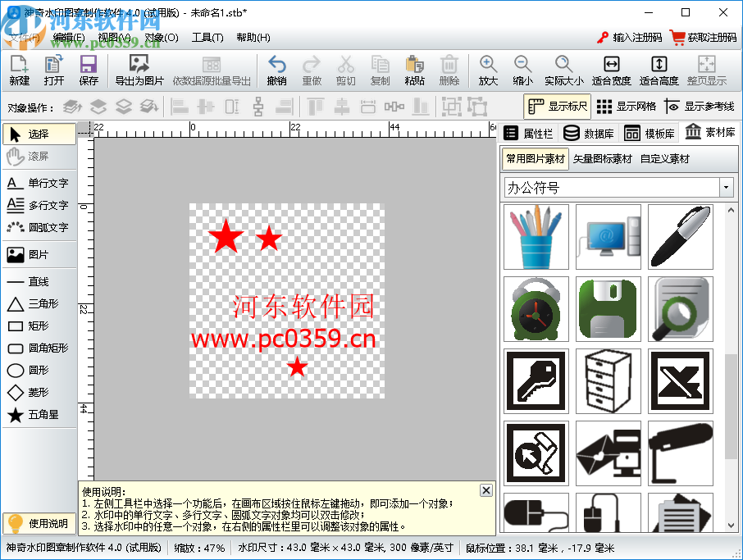743x560 pixels.
Task: Click the 放大 zoom in icon
Action: pyautogui.click(x=487, y=70)
